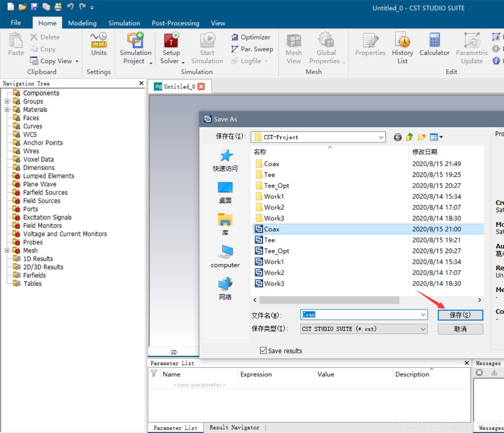Close the Parameter List panel

(x=467, y=363)
